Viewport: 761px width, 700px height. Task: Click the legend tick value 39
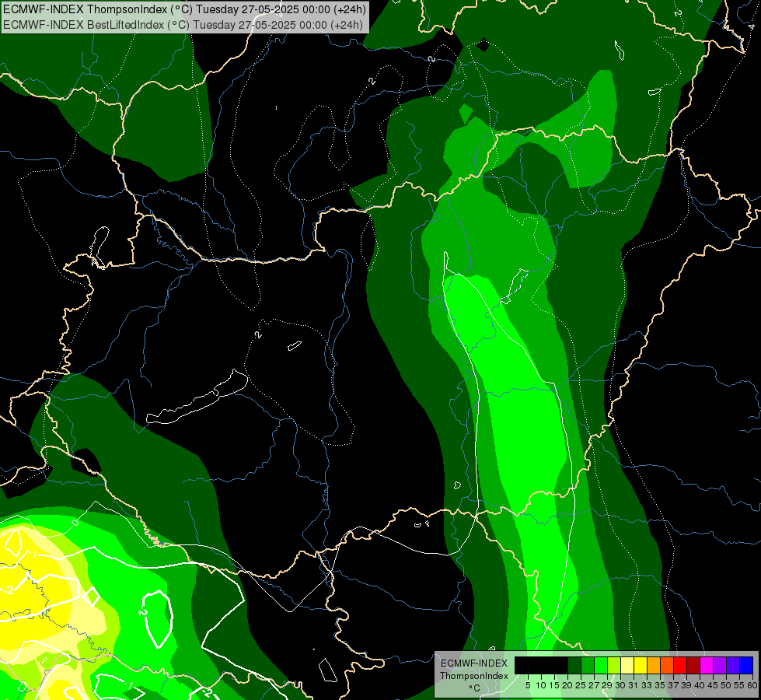[x=686, y=685]
